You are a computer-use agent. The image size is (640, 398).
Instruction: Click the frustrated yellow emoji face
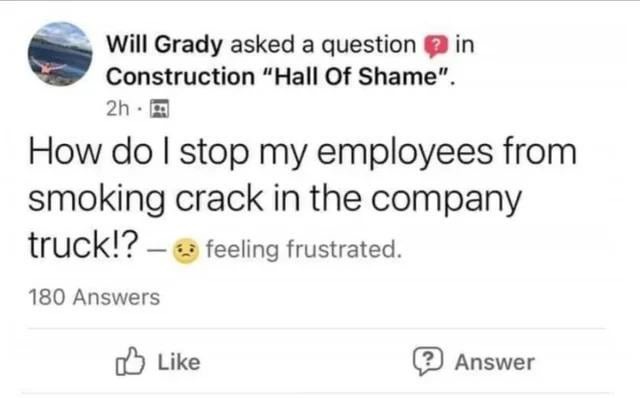click(x=186, y=250)
